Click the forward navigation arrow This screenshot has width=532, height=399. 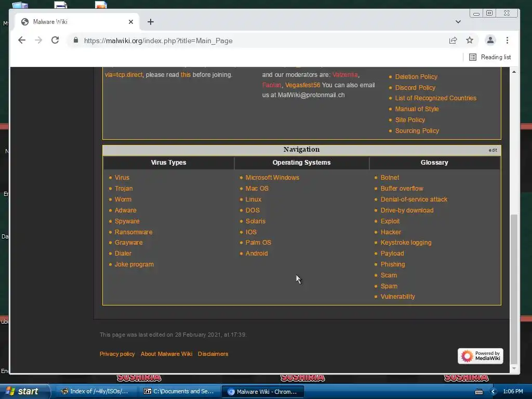pyautogui.click(x=38, y=41)
